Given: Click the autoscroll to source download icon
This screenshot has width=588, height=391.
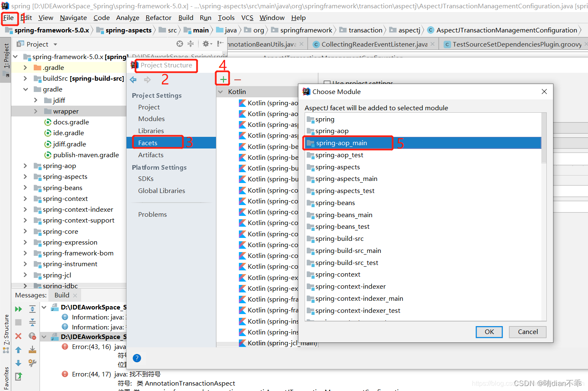Looking at the screenshot, I should point(32,350).
